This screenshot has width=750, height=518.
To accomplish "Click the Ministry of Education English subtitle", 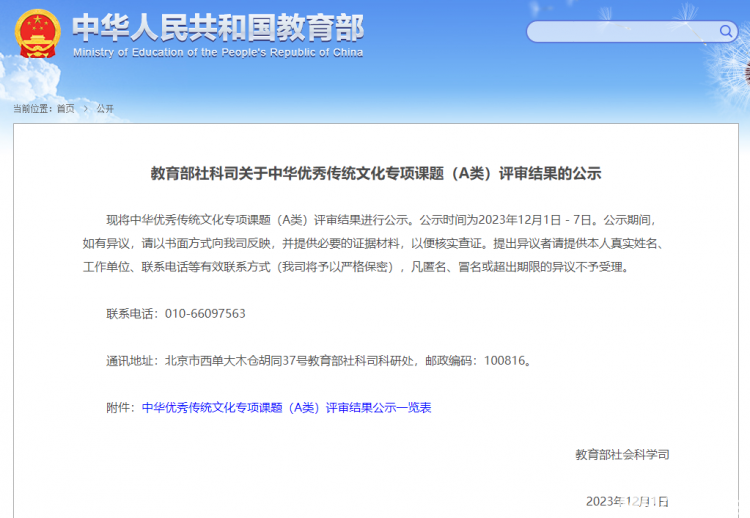I will tap(218, 53).
